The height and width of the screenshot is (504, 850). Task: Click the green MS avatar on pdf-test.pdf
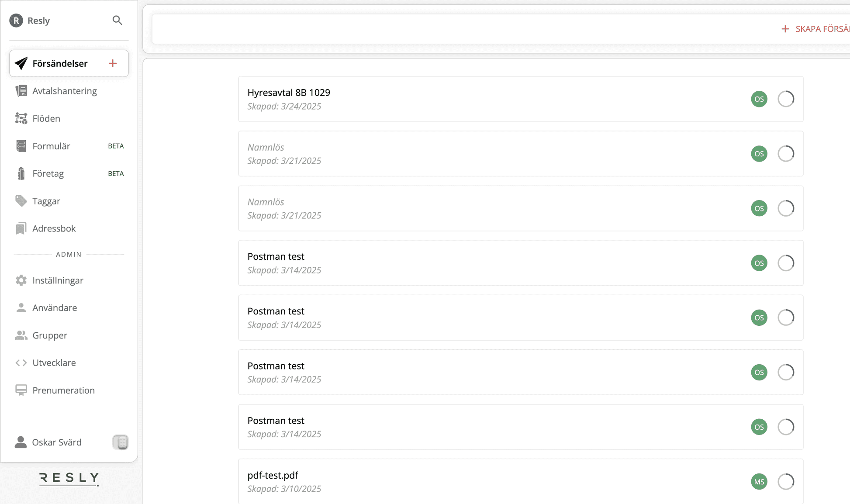point(759,482)
